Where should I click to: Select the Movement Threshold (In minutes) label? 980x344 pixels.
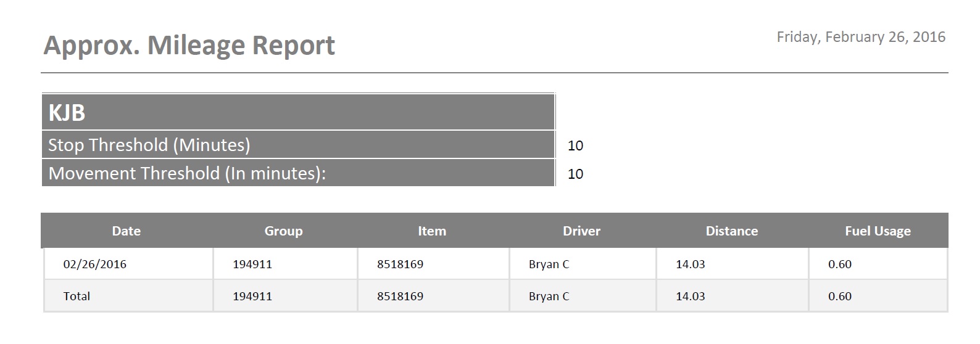point(187,173)
